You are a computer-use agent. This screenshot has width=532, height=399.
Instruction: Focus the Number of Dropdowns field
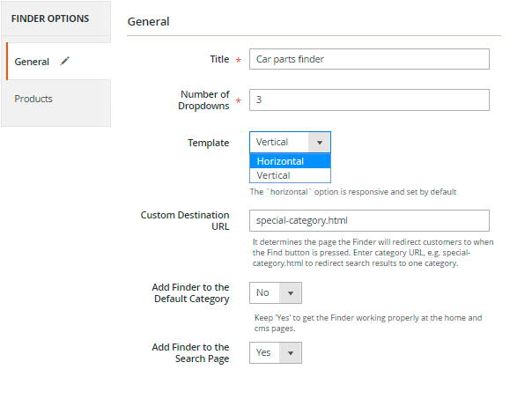[x=368, y=100]
